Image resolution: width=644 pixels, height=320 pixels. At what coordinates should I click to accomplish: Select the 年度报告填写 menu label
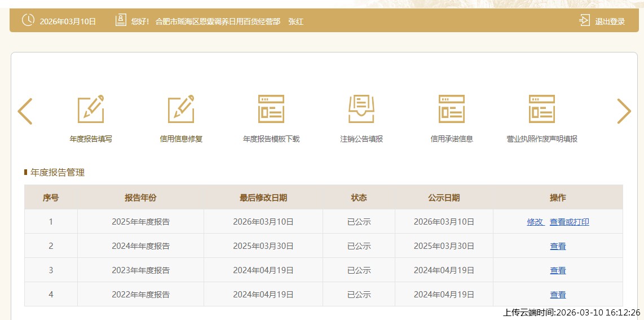91,139
